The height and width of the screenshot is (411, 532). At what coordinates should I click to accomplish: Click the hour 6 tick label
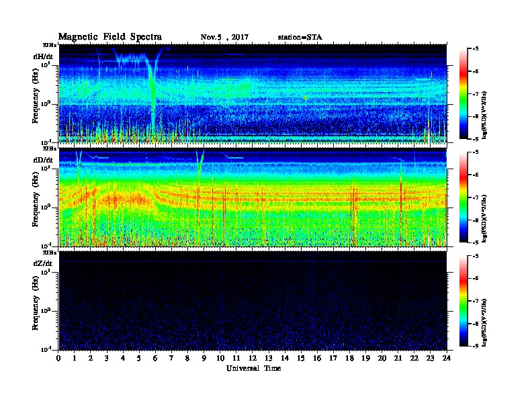pyautogui.click(x=155, y=359)
